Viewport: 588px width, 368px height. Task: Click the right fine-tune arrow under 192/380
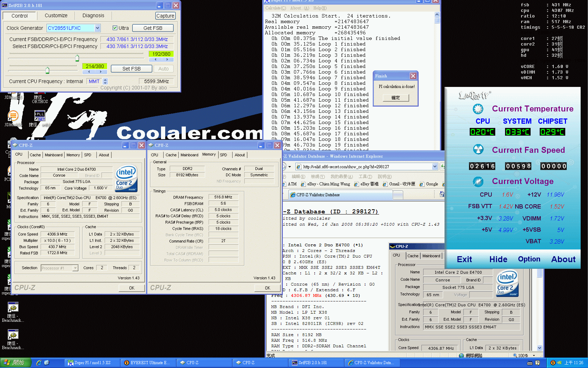pos(167,60)
